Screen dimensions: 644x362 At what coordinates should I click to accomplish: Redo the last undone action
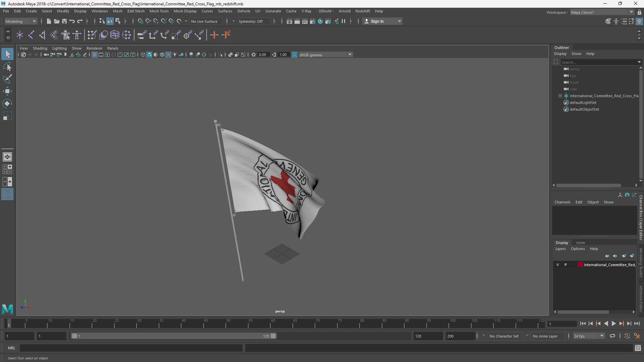tap(80, 21)
